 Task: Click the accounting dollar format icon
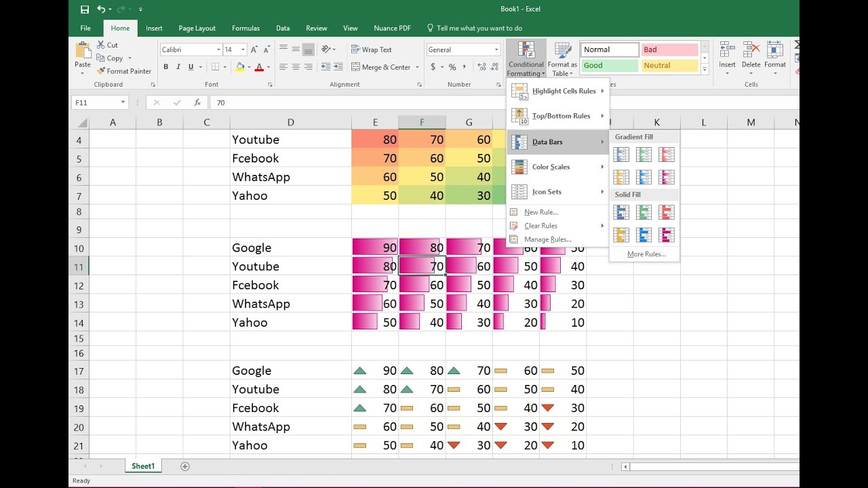click(x=433, y=67)
